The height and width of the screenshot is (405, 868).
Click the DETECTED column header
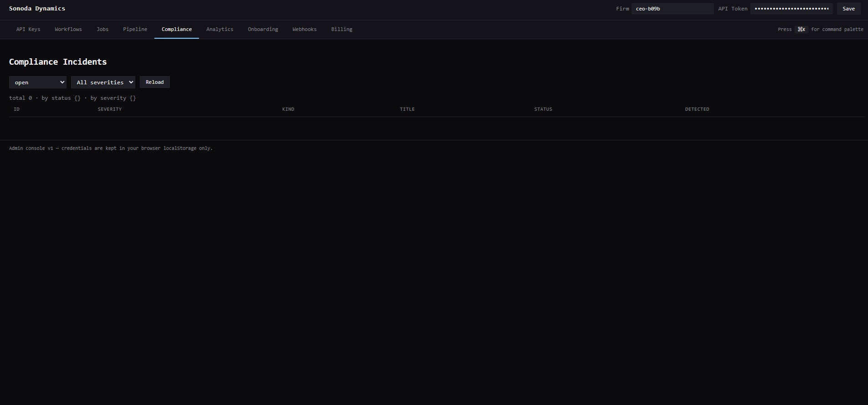pyautogui.click(x=697, y=109)
